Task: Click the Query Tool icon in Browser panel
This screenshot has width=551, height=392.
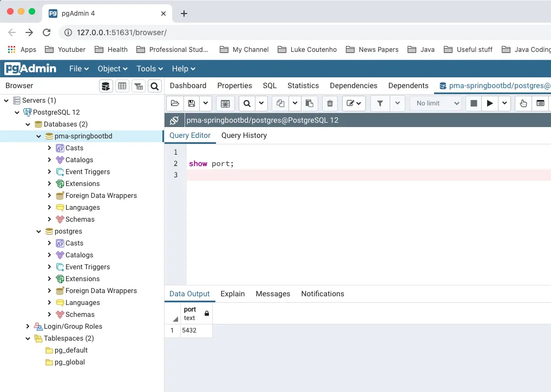Action: 106,86
